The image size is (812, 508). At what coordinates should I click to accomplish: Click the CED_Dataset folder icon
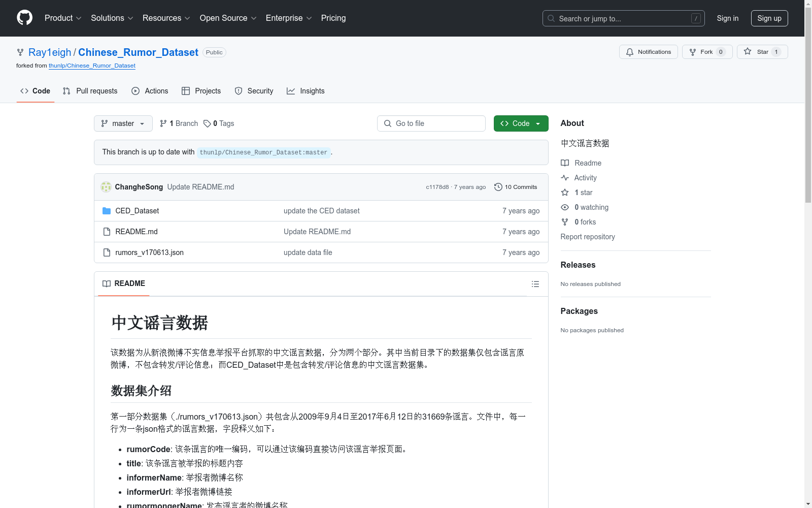coord(107,210)
